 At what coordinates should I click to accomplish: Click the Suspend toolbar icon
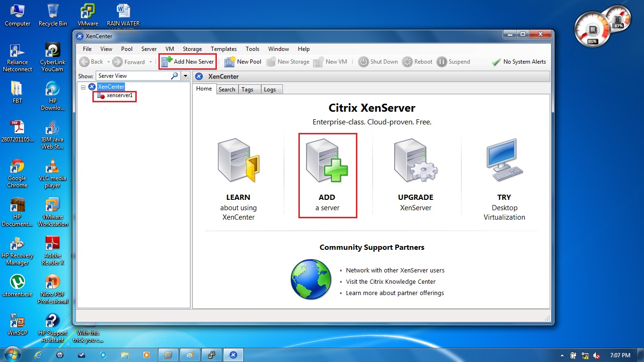click(x=442, y=62)
